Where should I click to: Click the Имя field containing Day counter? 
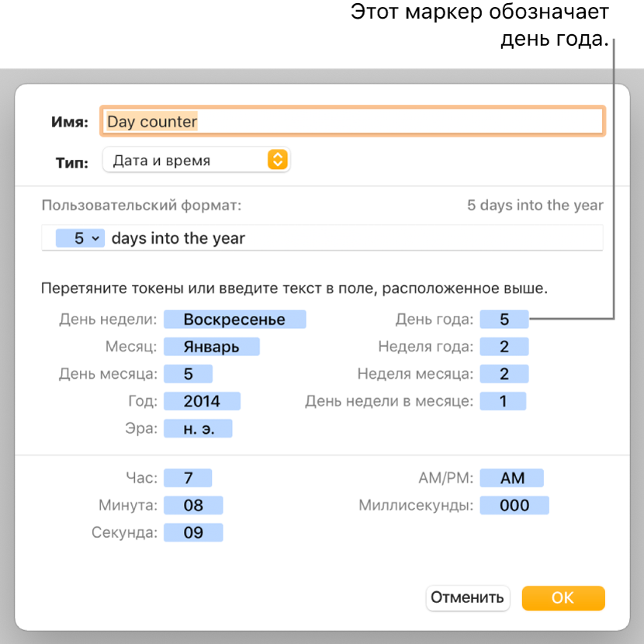click(352, 121)
